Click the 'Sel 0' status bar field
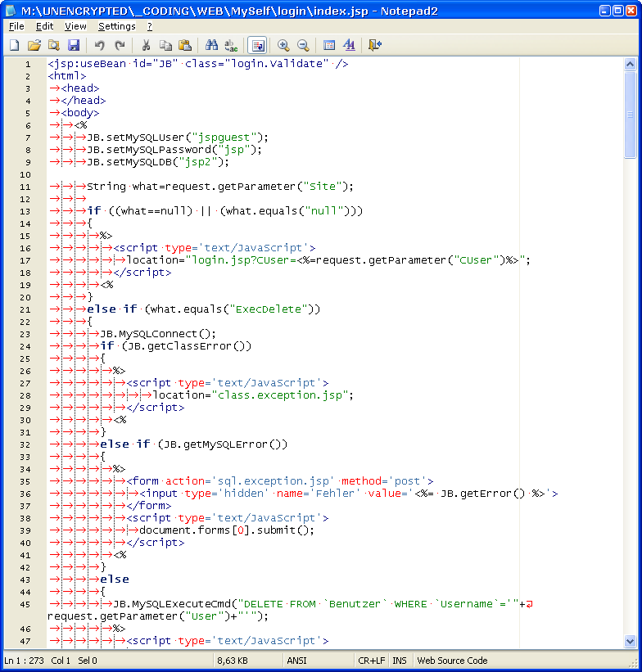This screenshot has width=642, height=672. click(88, 661)
